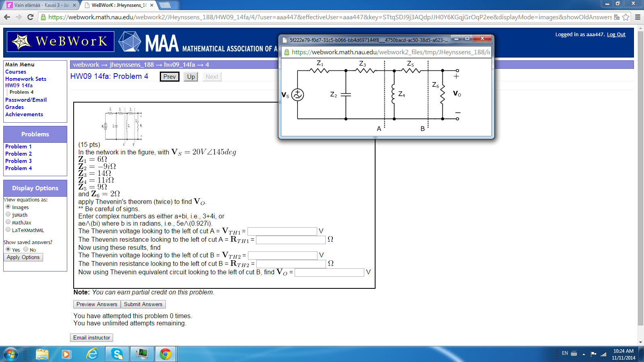
Task: Open Skype from the taskbar
Action: [117, 354]
